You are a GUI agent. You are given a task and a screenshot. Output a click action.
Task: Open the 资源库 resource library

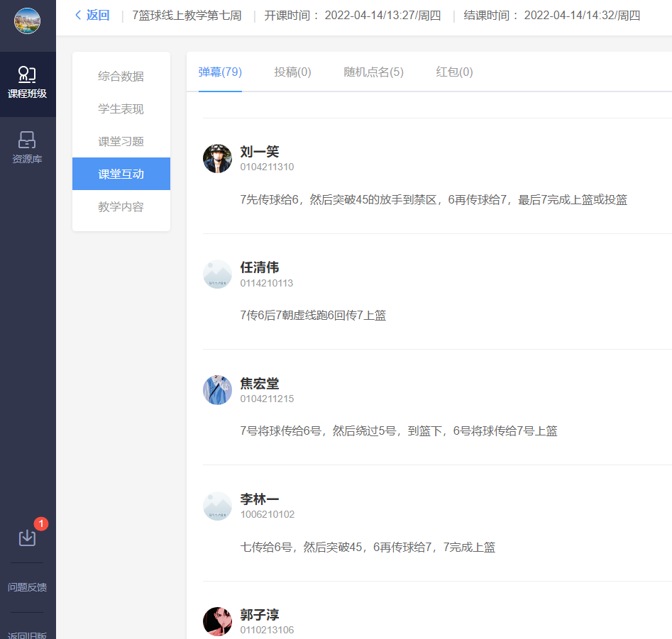coord(27,148)
